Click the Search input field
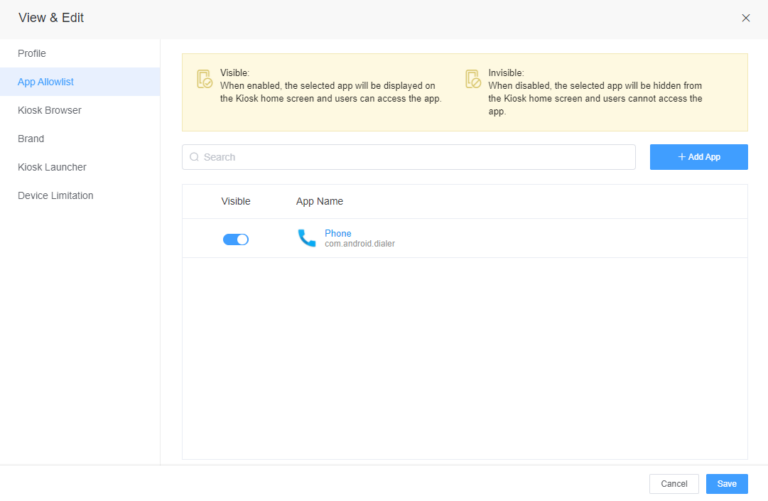This screenshot has width=768, height=501. [x=408, y=157]
